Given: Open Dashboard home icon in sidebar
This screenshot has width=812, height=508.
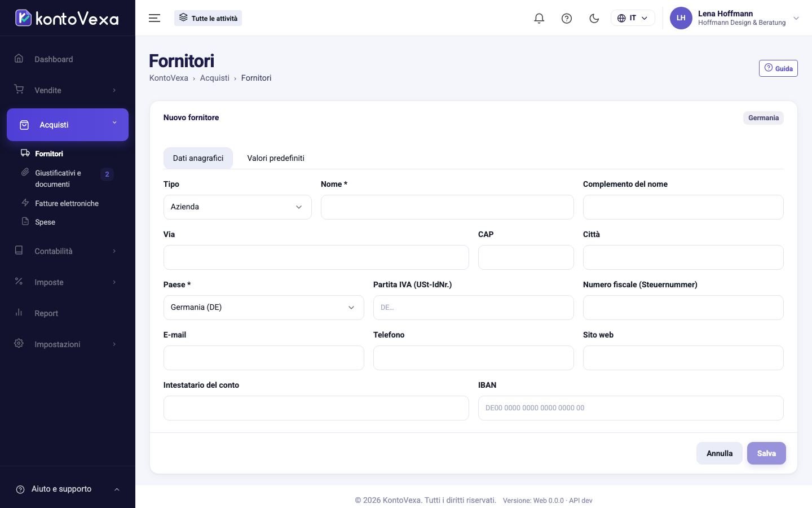Looking at the screenshot, I should click(x=19, y=59).
